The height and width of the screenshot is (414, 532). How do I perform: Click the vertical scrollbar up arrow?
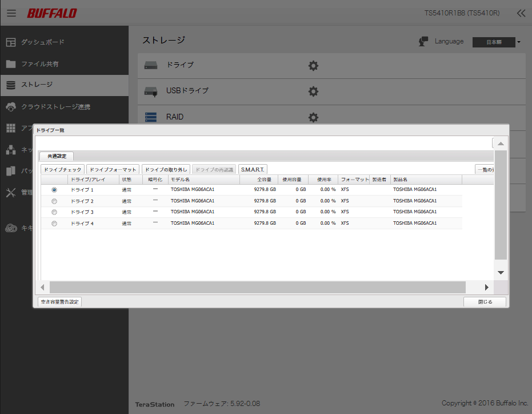[x=501, y=144]
